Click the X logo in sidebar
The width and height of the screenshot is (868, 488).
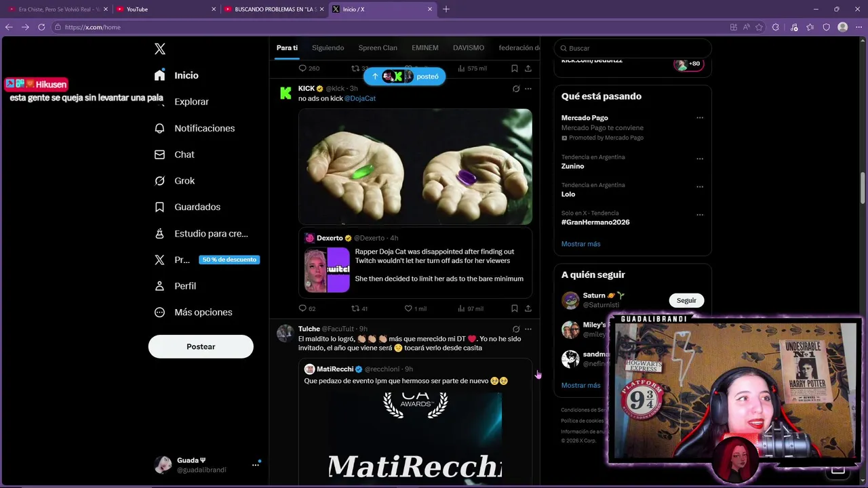pos(160,49)
